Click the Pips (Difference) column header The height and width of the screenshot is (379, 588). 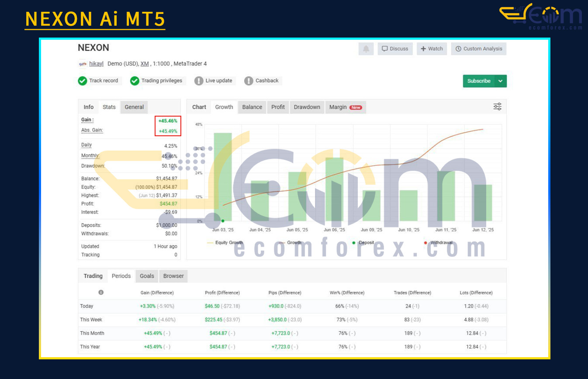click(285, 293)
